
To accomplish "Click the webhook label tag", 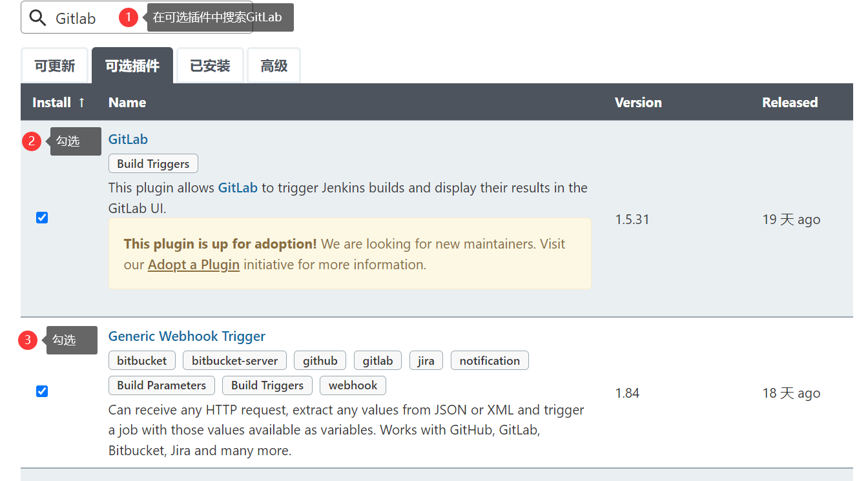I will 353,385.
